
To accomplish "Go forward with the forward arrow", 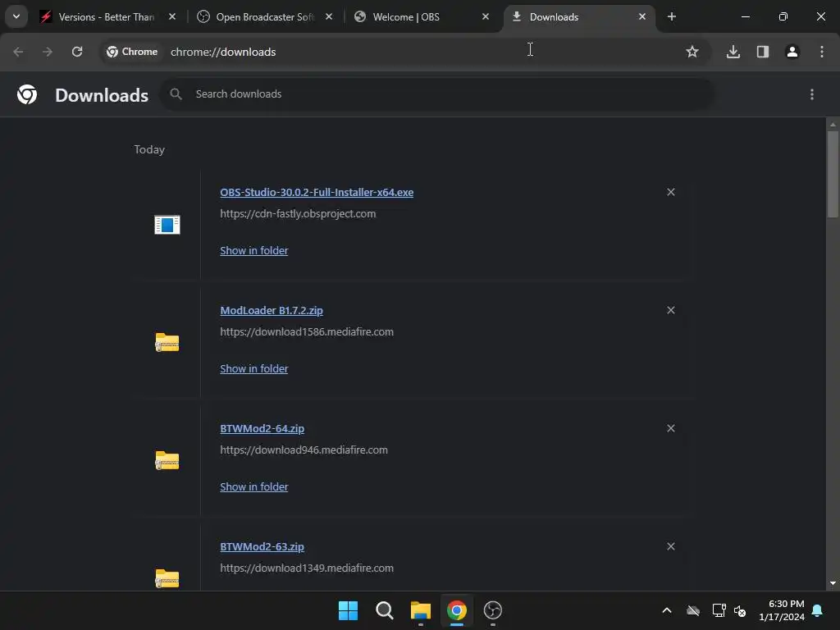I will [48, 52].
